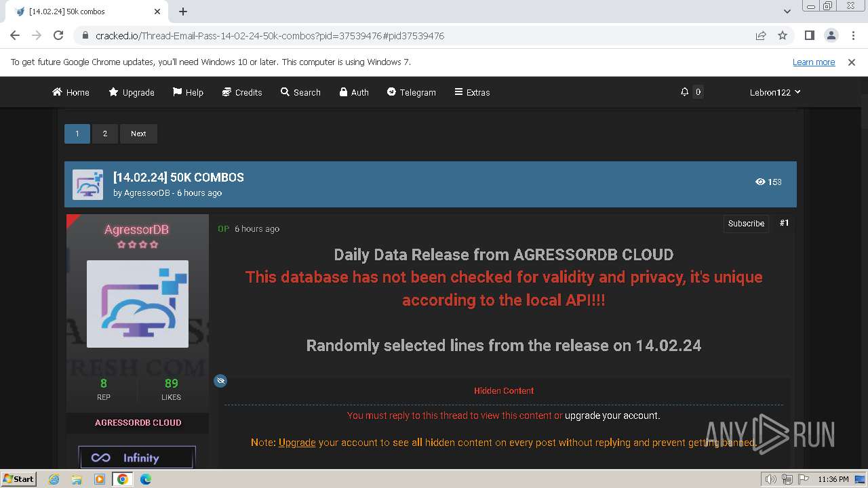Screen dimensions: 868x488
Task: Click the address bar URL
Action: (270, 36)
